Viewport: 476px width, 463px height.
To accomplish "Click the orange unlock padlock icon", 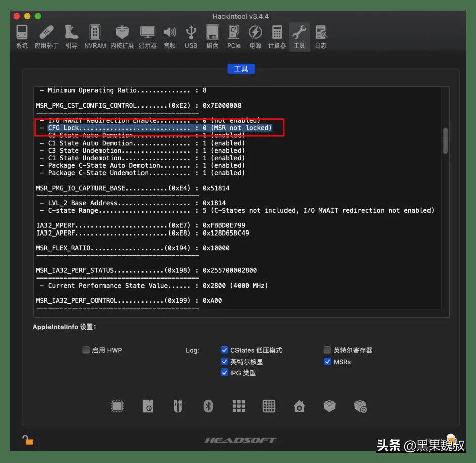I will point(28,440).
